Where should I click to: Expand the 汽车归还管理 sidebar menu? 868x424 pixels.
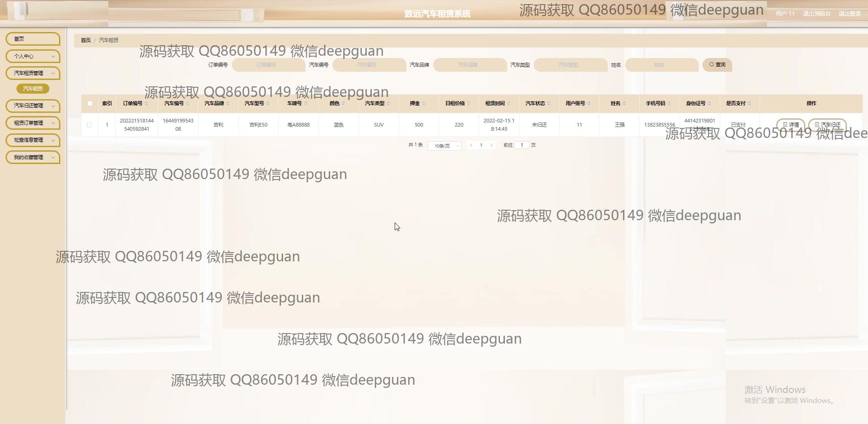tap(33, 106)
